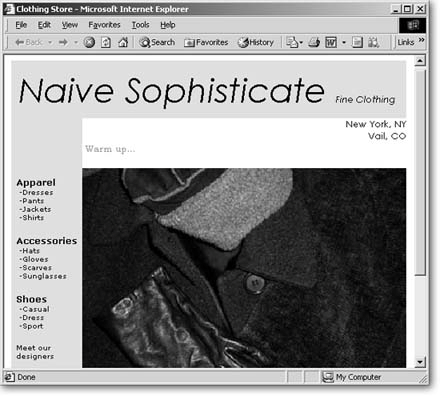Click the Forward arrow button

point(63,42)
